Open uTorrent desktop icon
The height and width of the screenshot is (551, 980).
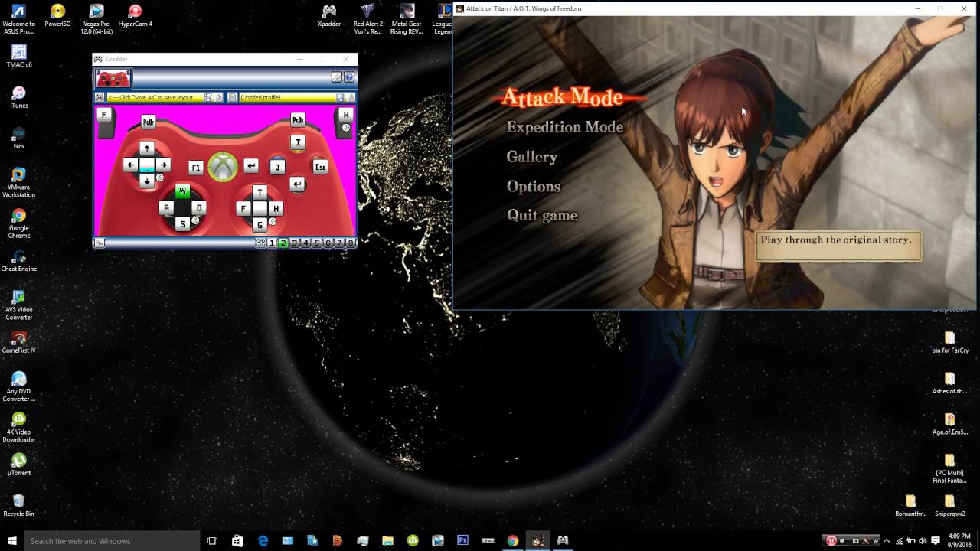tap(18, 465)
